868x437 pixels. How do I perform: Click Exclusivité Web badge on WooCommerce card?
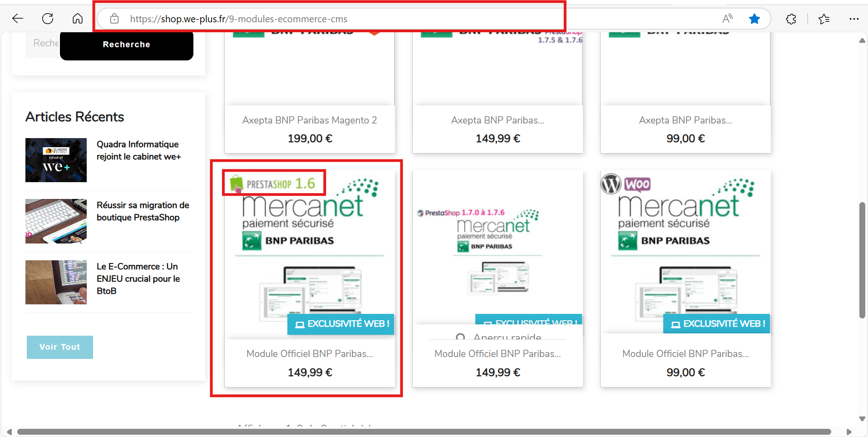click(x=716, y=324)
